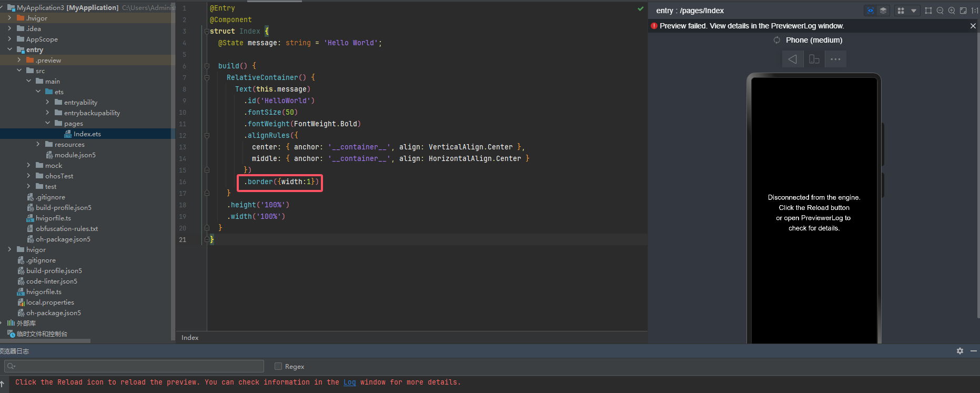This screenshot has width=980, height=393.
Task: Fold the build() method at line 6
Action: pyautogui.click(x=207, y=66)
